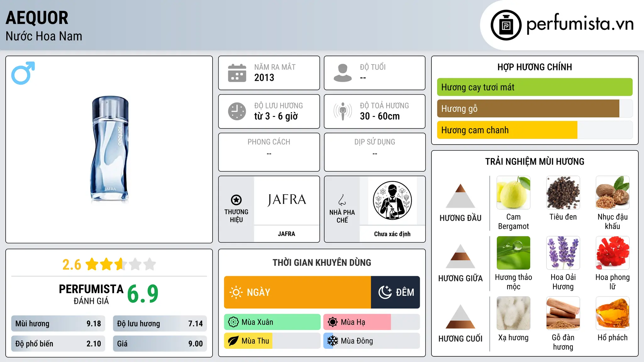This screenshot has width=644, height=362.
Task: Click the Độ phổ biến score row
Action: click(58, 344)
